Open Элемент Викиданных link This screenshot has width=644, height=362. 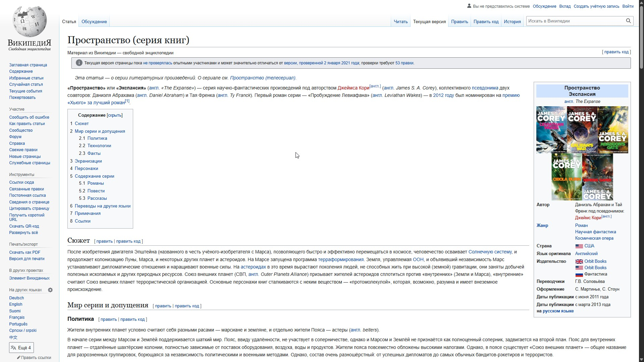pyautogui.click(x=29, y=278)
